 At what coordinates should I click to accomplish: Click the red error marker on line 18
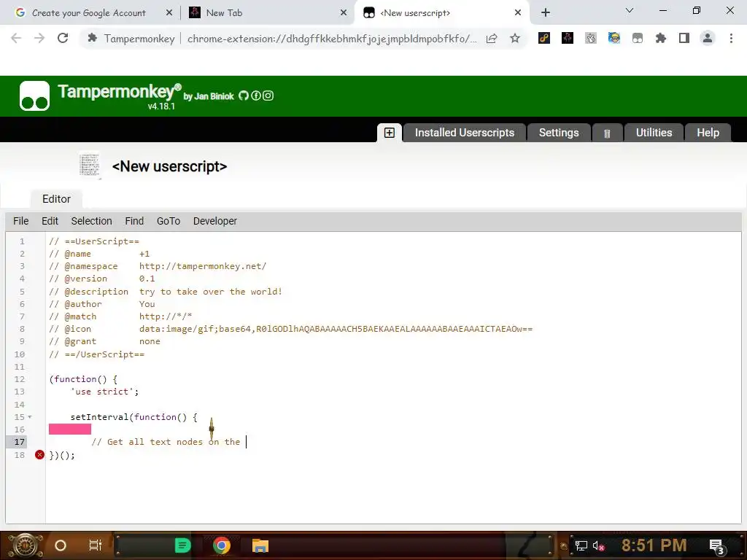[39, 455]
